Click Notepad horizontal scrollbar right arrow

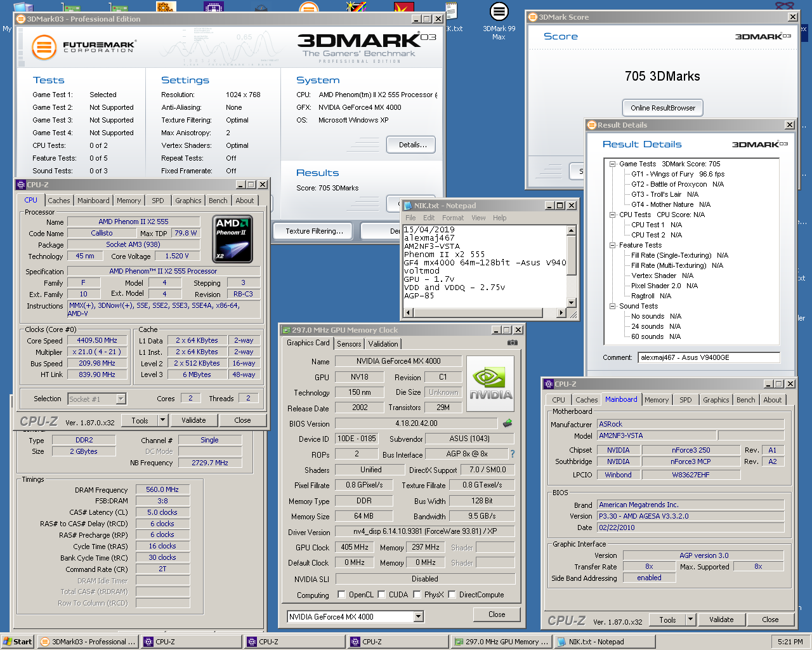click(x=561, y=312)
